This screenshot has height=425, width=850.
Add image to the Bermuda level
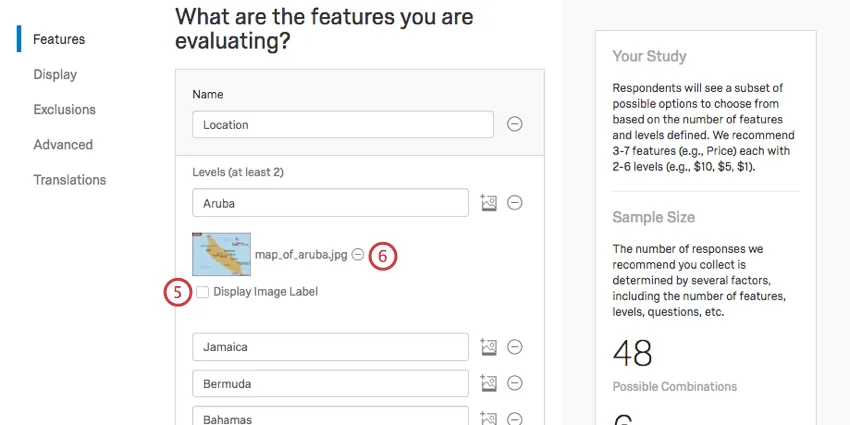coord(488,383)
